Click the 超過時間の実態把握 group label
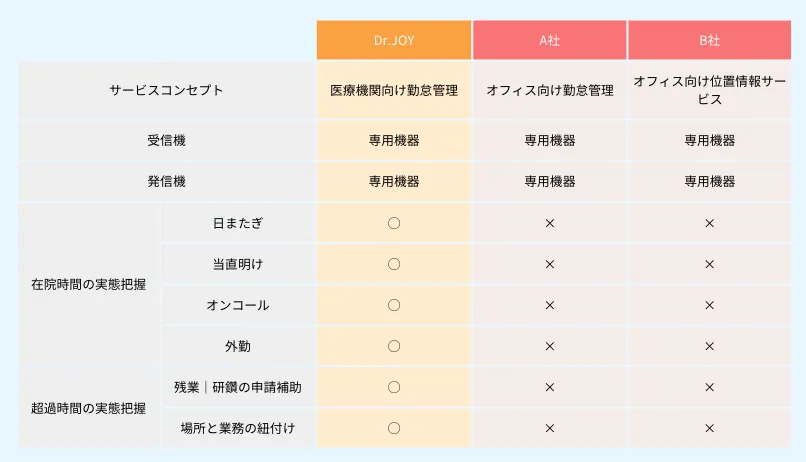Viewport: 806px width, 462px height. pyautogui.click(x=88, y=408)
